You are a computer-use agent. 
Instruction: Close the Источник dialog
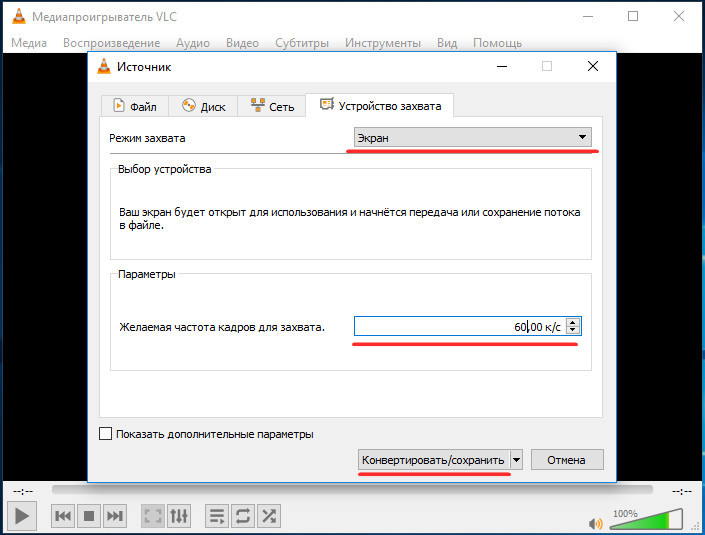point(593,67)
